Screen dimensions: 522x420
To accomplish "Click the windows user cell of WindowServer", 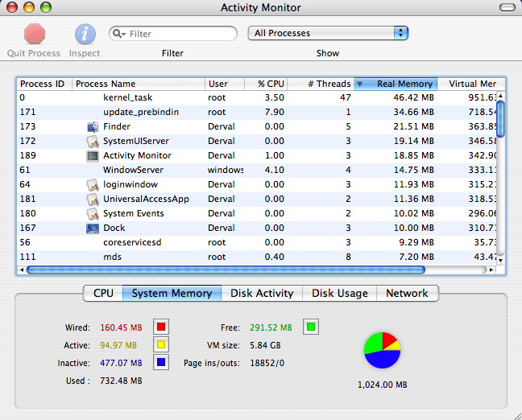I will pyautogui.click(x=226, y=170).
